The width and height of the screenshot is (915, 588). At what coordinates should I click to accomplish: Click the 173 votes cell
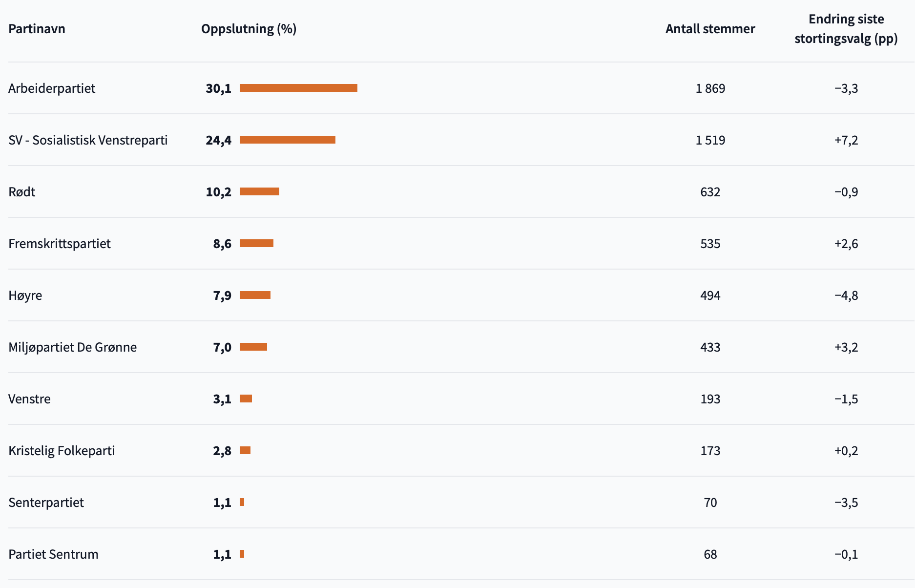tap(710, 451)
